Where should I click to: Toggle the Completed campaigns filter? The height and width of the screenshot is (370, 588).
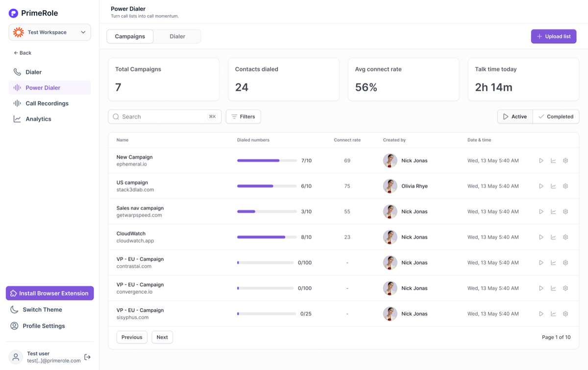coord(556,117)
